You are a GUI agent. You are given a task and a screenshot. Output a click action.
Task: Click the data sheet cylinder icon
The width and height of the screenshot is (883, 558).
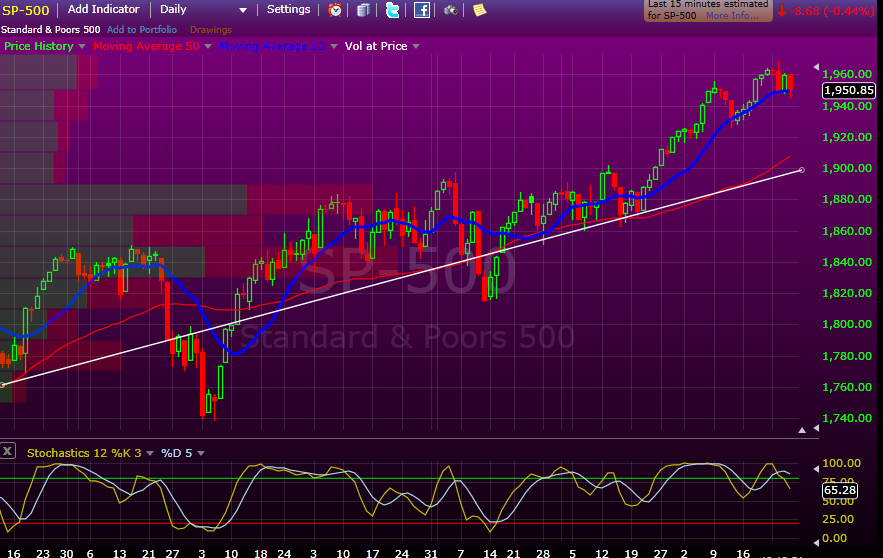364,10
